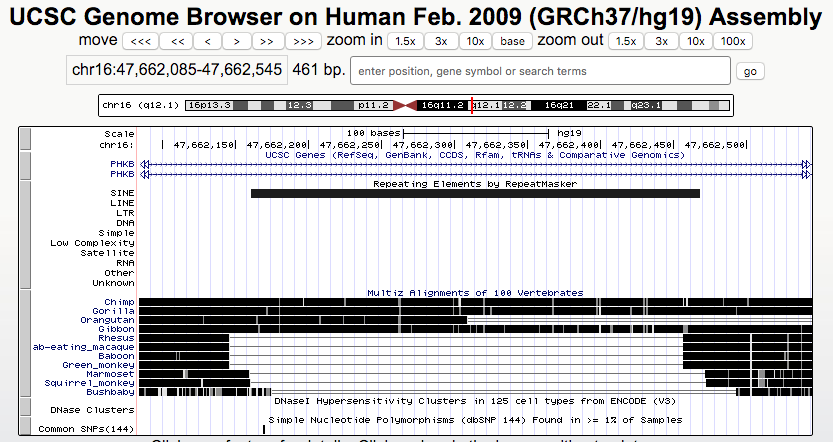Zoom in 1.5x

tap(404, 41)
